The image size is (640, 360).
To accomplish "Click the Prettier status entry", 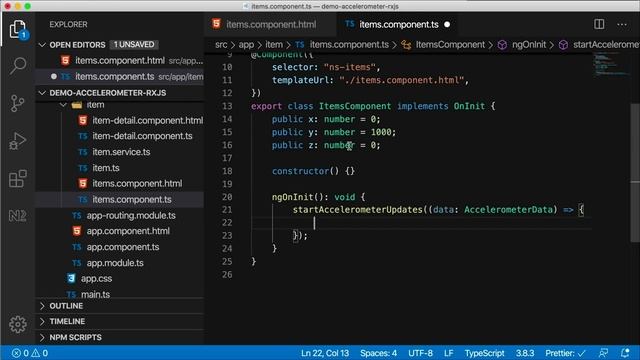I will point(565,353).
